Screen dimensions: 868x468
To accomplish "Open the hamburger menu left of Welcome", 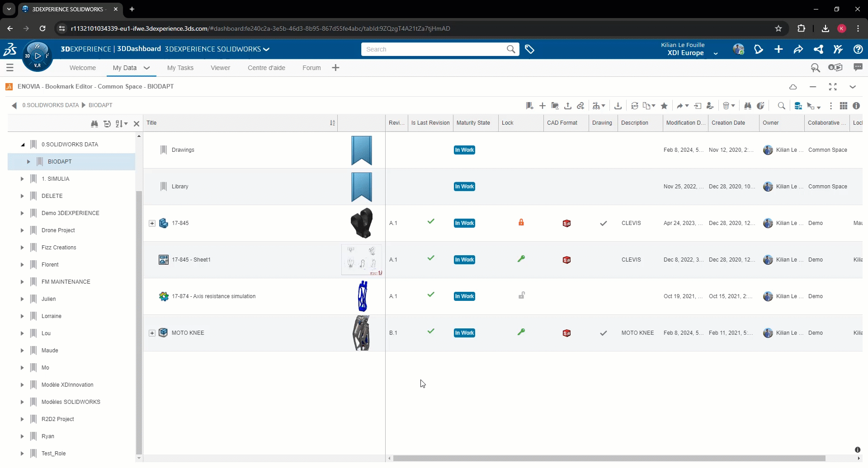I will coord(10,68).
